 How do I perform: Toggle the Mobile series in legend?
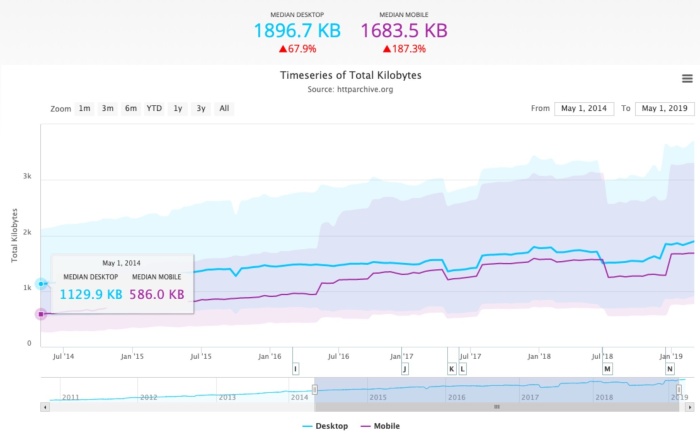click(380, 426)
